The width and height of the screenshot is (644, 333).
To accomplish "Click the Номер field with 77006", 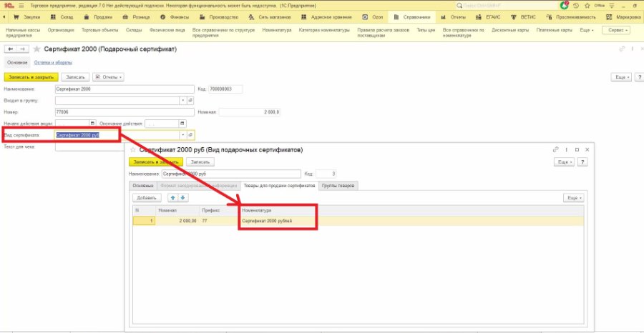I will [125, 112].
